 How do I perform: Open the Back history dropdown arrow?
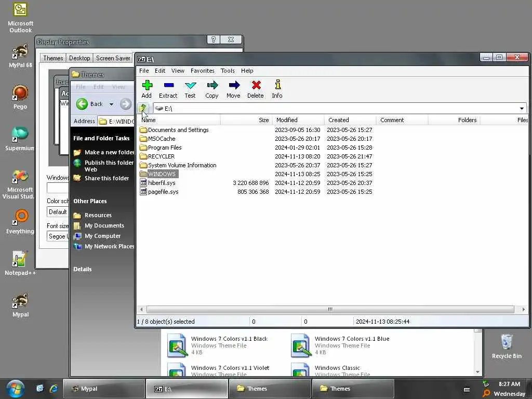[x=111, y=104]
